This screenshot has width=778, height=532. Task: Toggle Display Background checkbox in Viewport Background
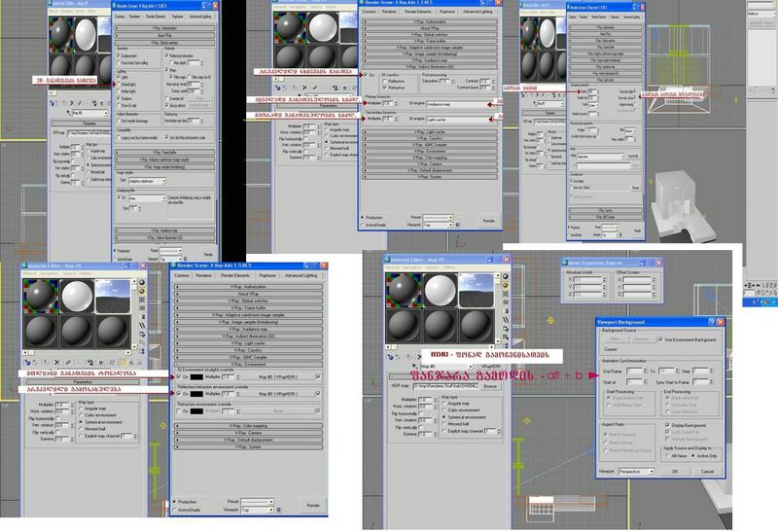point(667,425)
